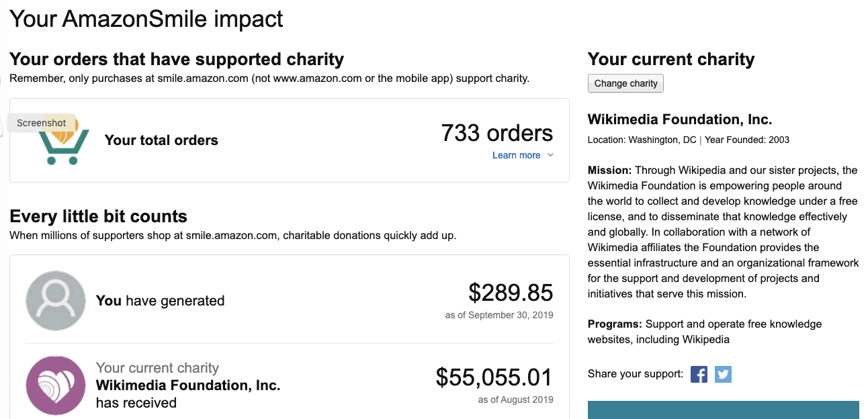
Task: Click the Your AmazonSmile impact title
Action: pyautogui.click(x=146, y=18)
